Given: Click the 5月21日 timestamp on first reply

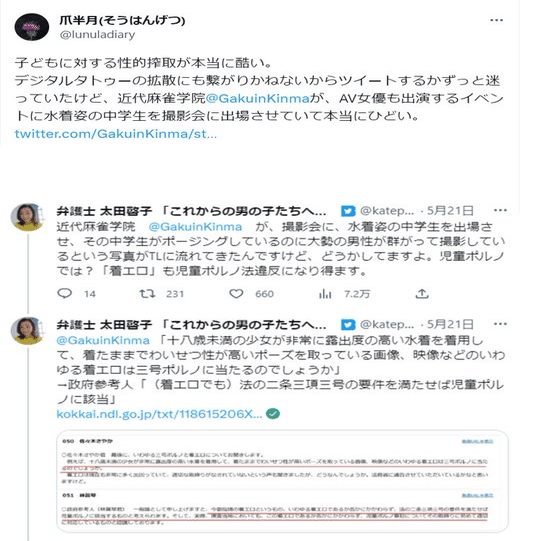Looking at the screenshot, I should coord(450,210).
